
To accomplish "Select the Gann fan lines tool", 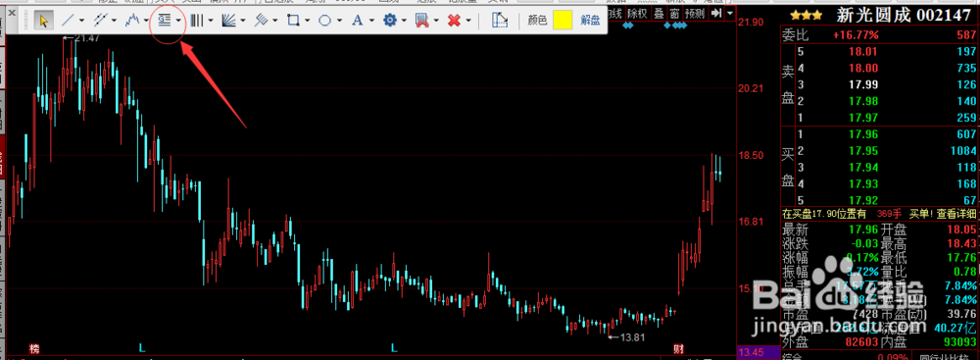I will (228, 21).
